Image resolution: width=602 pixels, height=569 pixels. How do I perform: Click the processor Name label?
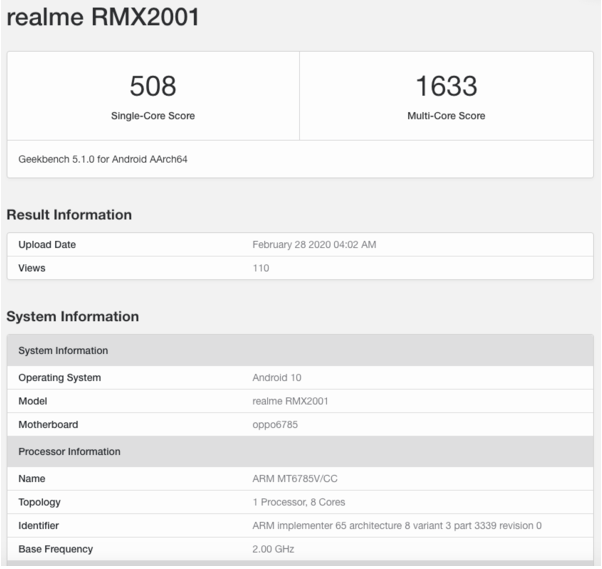(32, 479)
